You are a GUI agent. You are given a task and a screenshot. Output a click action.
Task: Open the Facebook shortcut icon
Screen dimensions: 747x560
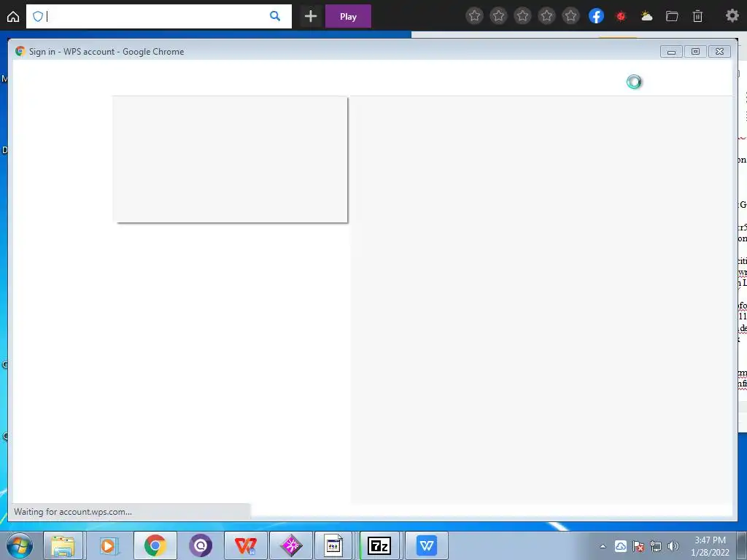(596, 16)
